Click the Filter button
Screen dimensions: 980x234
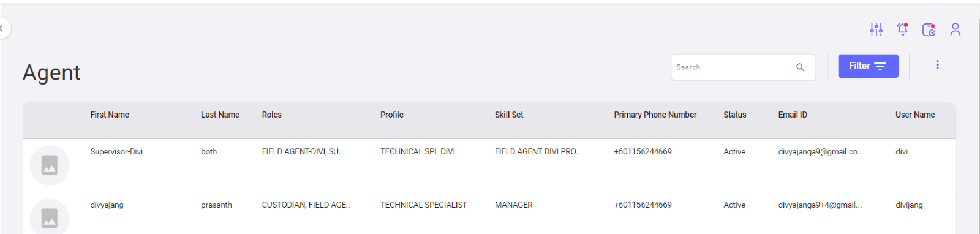click(x=868, y=66)
